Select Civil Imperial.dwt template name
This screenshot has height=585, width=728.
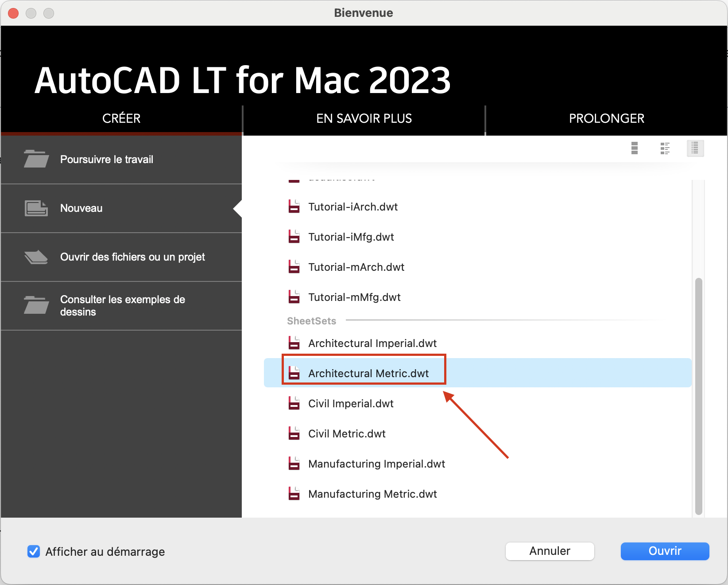[351, 404]
